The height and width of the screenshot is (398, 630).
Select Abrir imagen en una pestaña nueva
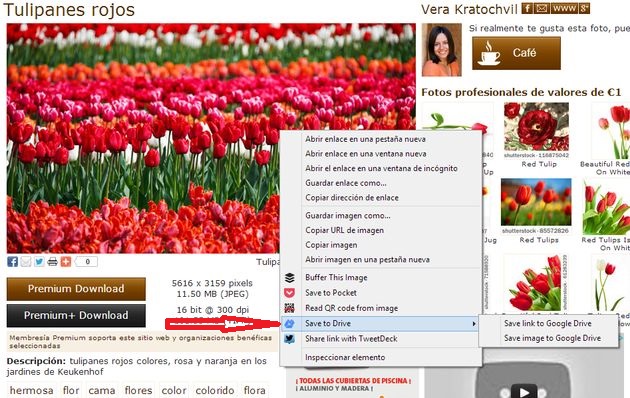pos(367,259)
